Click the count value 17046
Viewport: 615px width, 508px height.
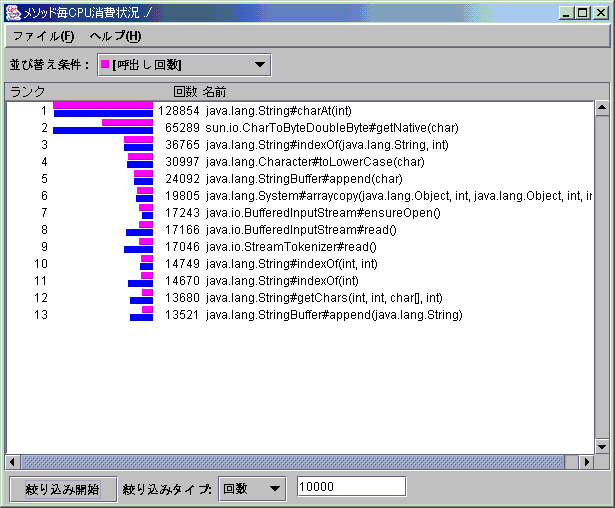[182, 247]
